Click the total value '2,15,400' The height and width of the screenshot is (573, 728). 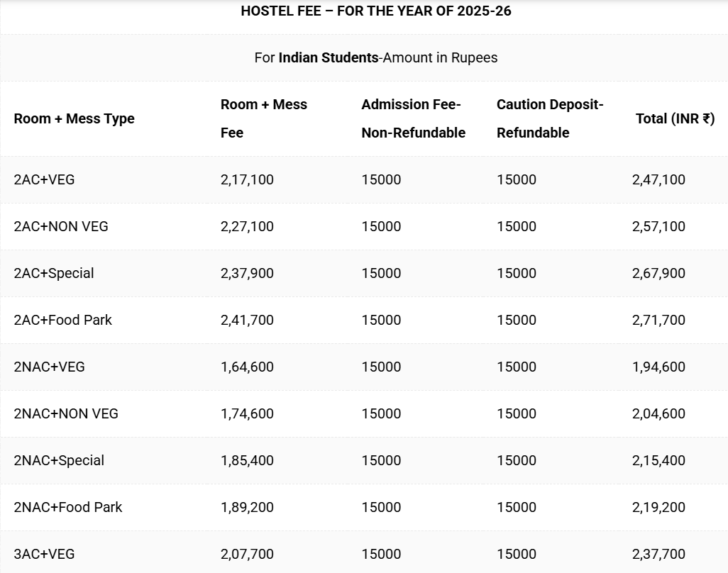click(x=658, y=461)
